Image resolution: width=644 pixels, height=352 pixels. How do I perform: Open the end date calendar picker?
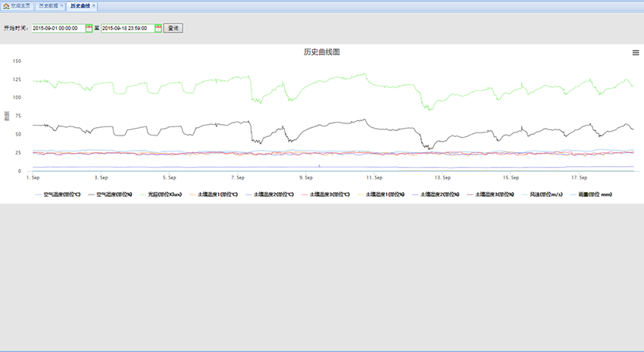(158, 28)
